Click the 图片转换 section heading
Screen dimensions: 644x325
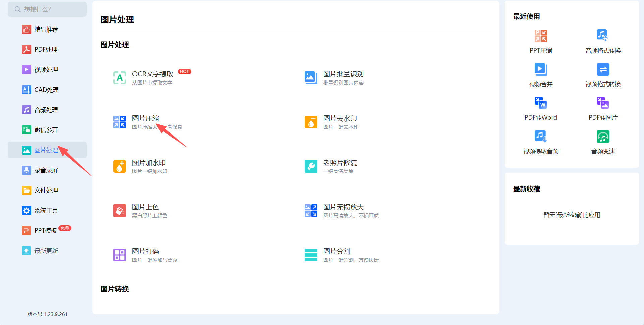click(x=115, y=289)
